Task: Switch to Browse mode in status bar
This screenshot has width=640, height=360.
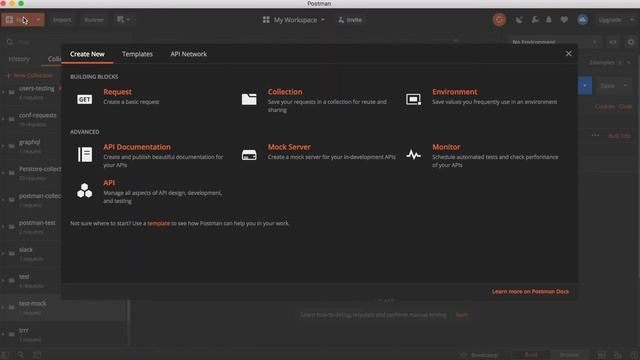Action: pyautogui.click(x=569, y=355)
